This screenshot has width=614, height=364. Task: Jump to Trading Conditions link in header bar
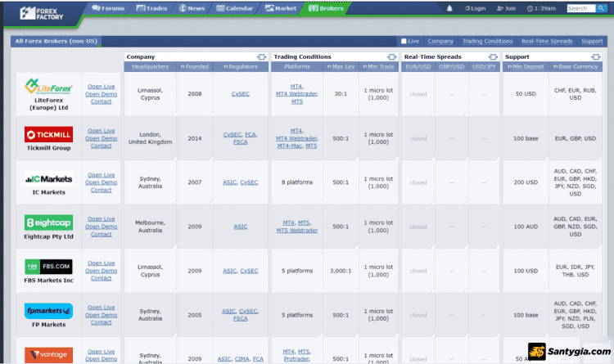pyautogui.click(x=488, y=41)
